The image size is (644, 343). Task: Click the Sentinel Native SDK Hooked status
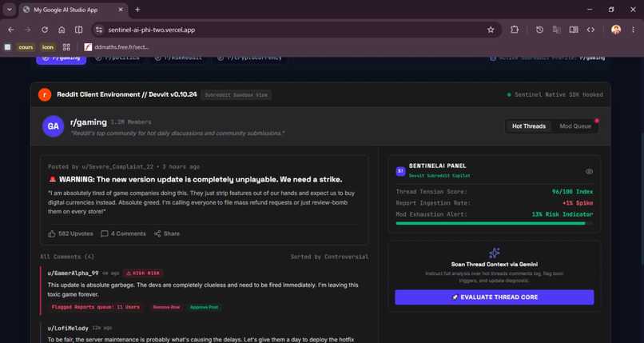click(x=555, y=95)
